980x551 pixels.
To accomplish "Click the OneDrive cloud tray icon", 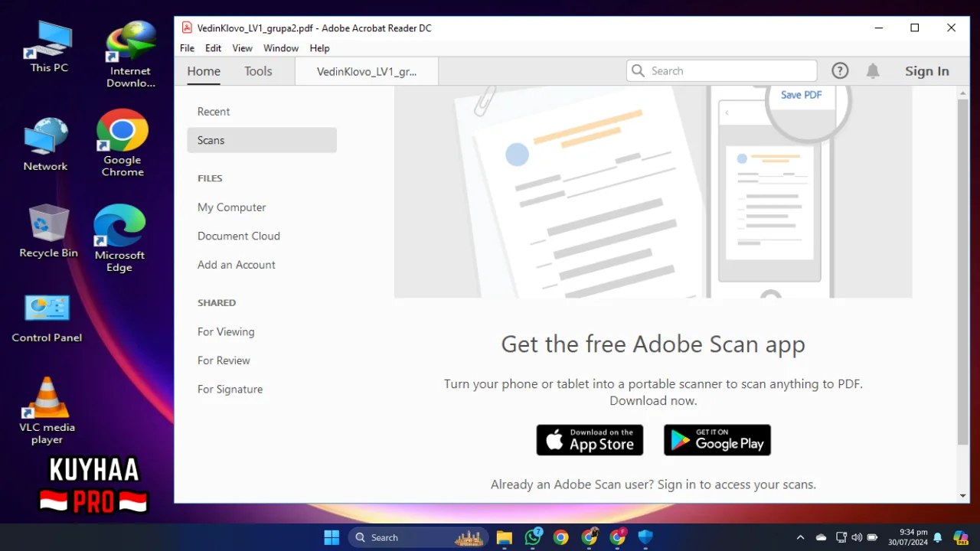I will click(821, 537).
